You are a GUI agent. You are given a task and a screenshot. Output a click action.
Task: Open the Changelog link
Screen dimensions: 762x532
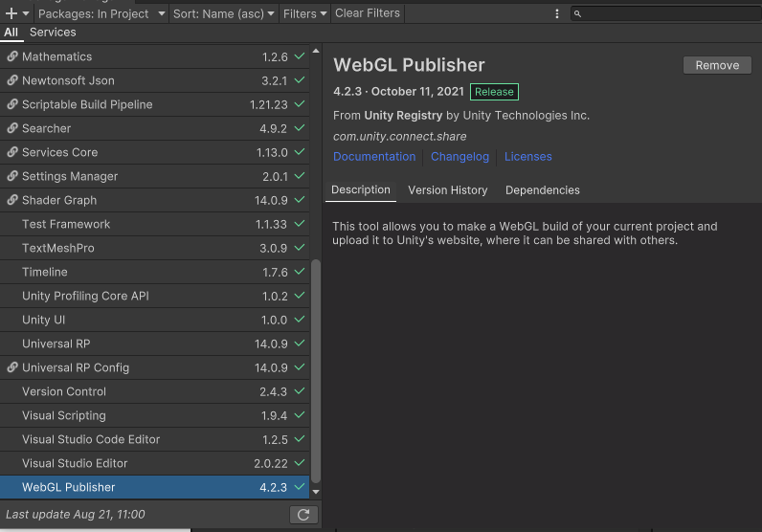[x=459, y=156]
